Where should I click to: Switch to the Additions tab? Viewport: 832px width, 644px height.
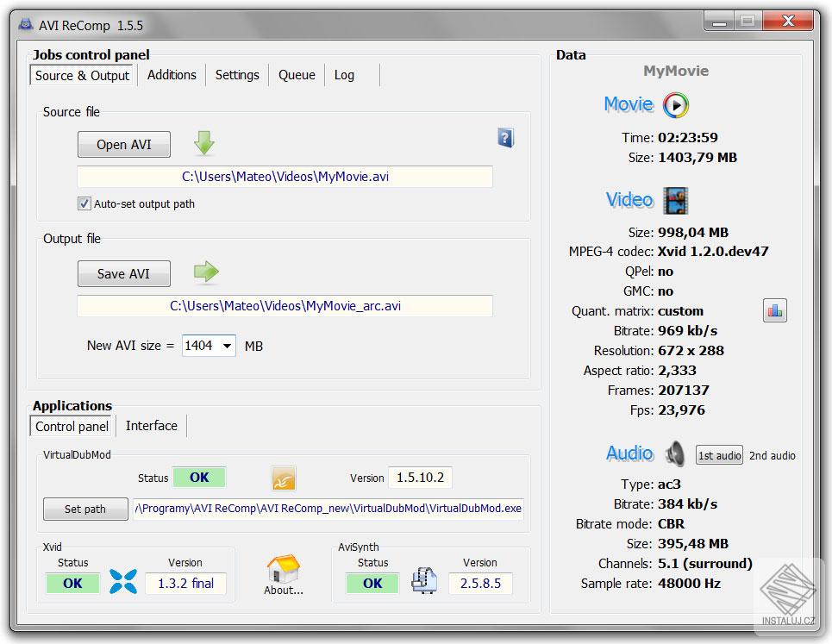click(x=172, y=75)
